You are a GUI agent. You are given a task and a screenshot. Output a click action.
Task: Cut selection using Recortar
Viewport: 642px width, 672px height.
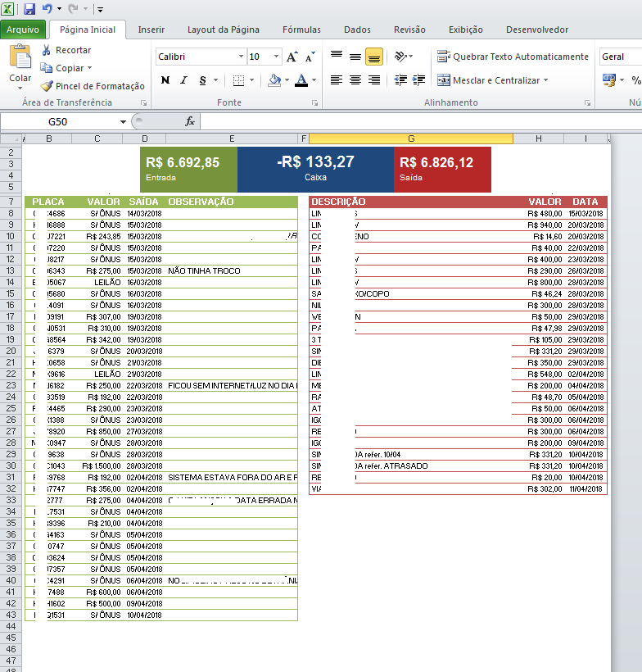(x=66, y=50)
